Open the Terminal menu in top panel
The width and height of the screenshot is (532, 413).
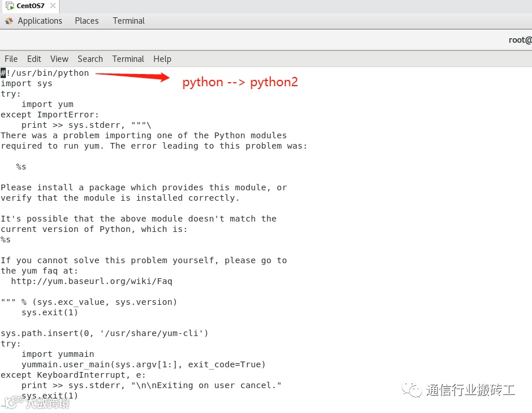(129, 21)
